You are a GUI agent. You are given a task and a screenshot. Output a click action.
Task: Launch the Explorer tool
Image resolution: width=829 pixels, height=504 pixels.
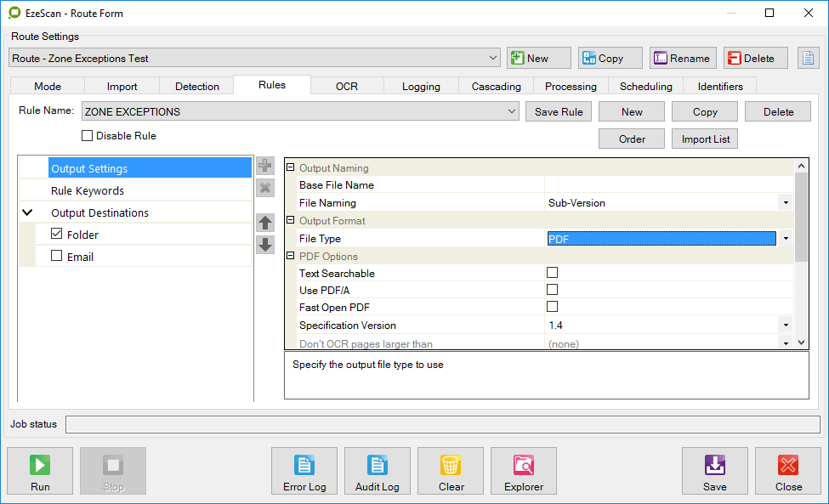point(523,471)
